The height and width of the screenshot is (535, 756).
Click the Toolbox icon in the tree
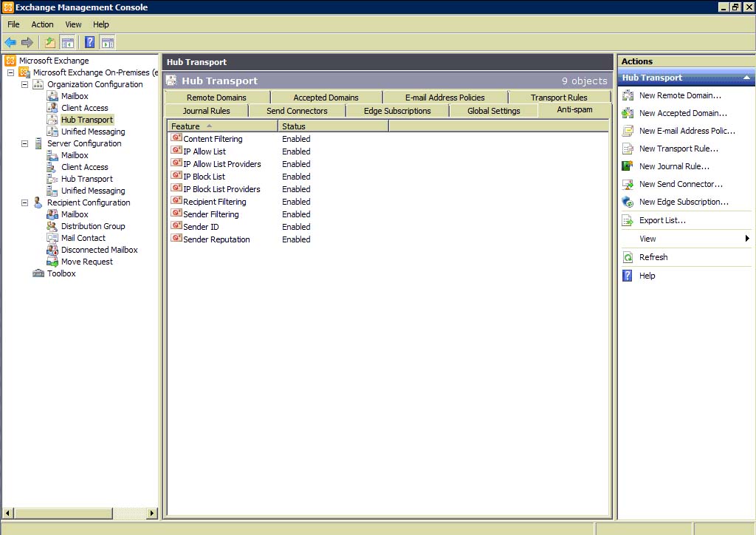pyautogui.click(x=38, y=273)
